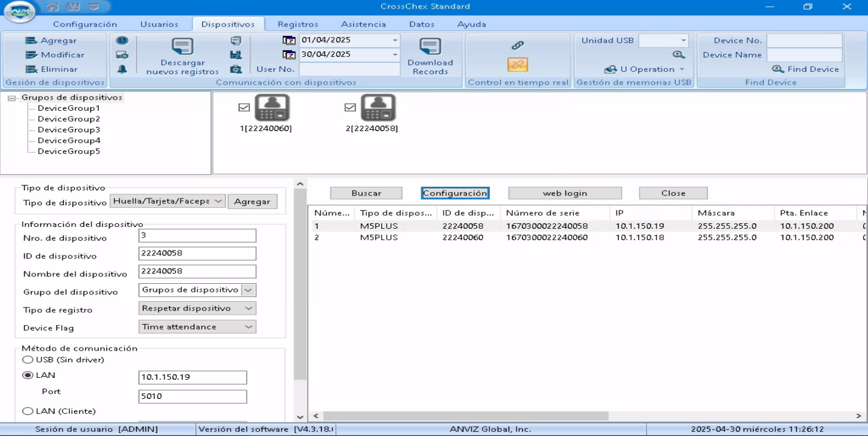868x436 pixels.
Task: Click the U Operation icon
Action: pos(611,69)
